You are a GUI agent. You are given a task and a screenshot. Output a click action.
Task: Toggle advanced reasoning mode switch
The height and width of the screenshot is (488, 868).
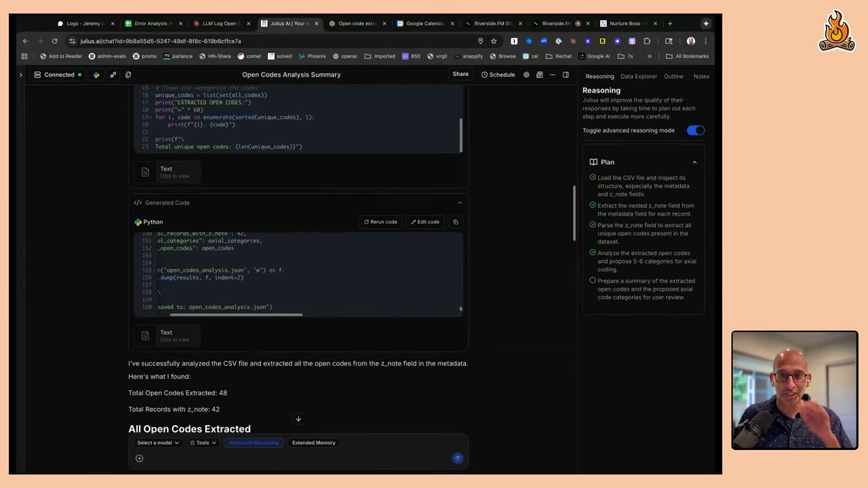[696, 130]
